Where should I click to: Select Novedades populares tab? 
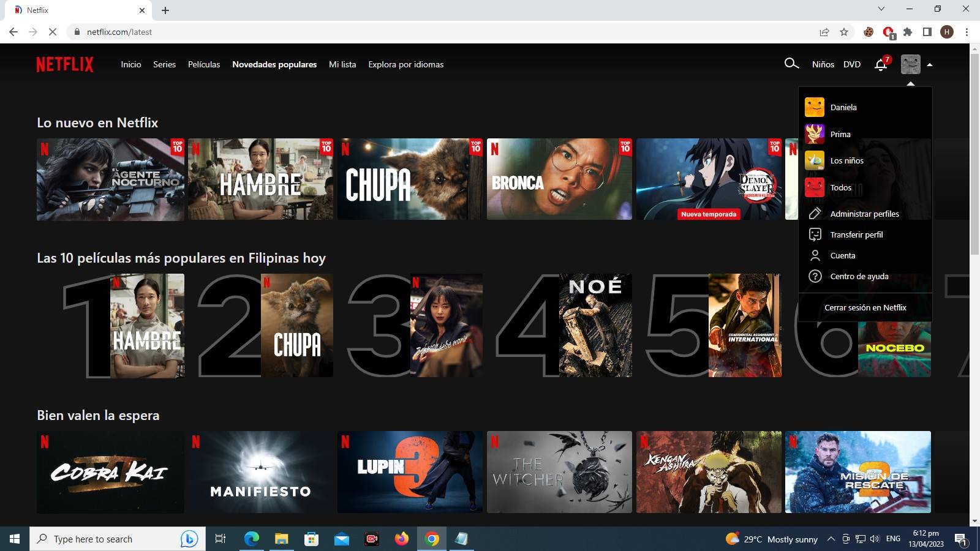[274, 64]
